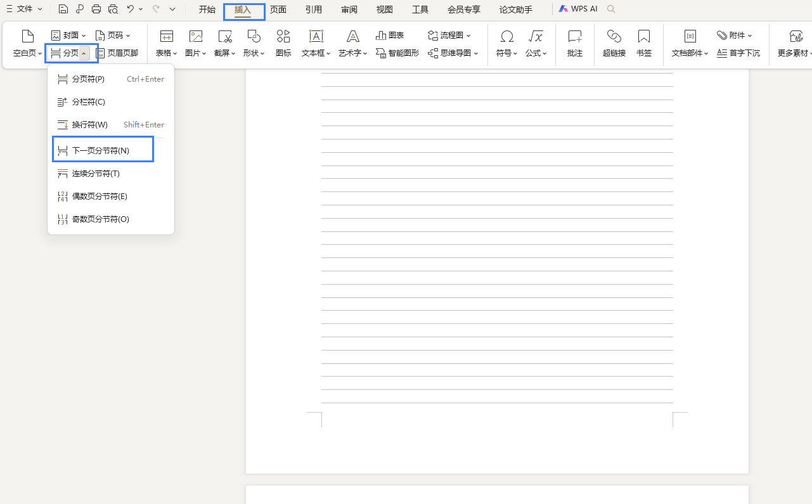812x504 pixels.
Task: Click the Picture (图片) icon
Action: point(196,36)
